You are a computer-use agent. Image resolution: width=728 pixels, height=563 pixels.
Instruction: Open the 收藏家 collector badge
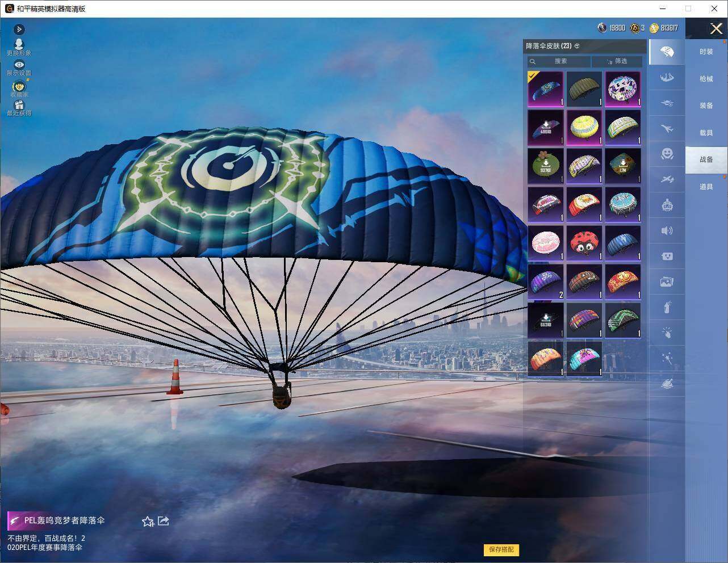(19, 88)
